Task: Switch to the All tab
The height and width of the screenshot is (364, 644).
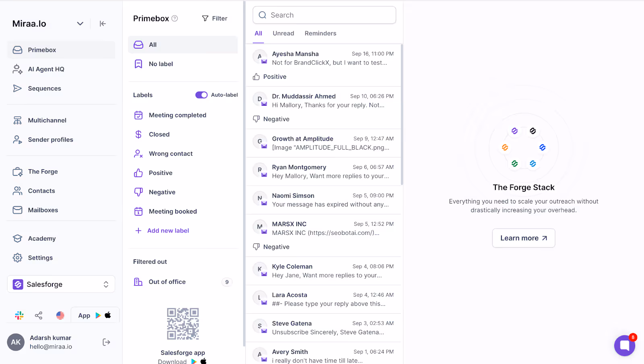Action: [258, 33]
